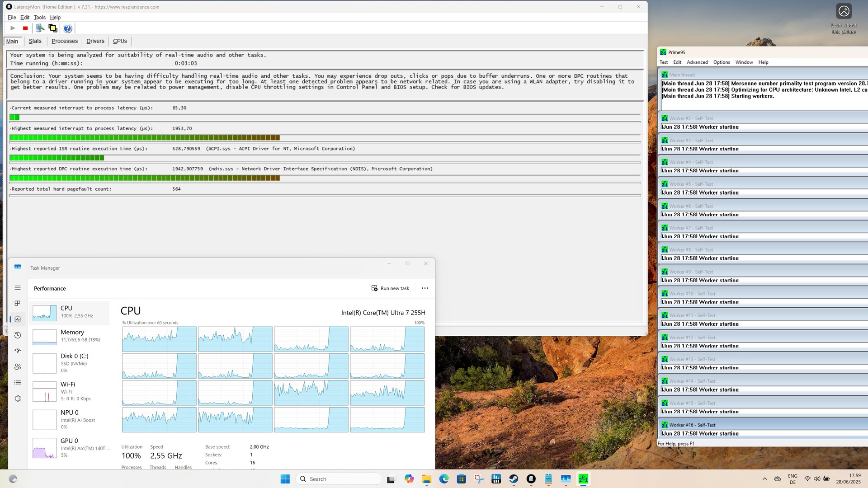The image size is (868, 488).
Task: Show hidden system tray icons chevron
Action: click(764, 479)
